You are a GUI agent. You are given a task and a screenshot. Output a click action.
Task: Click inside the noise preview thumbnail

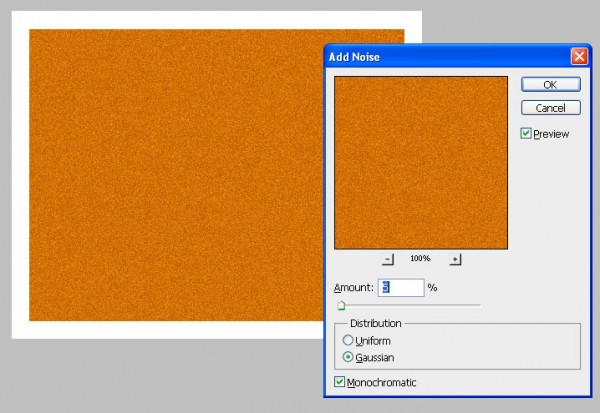tap(421, 163)
